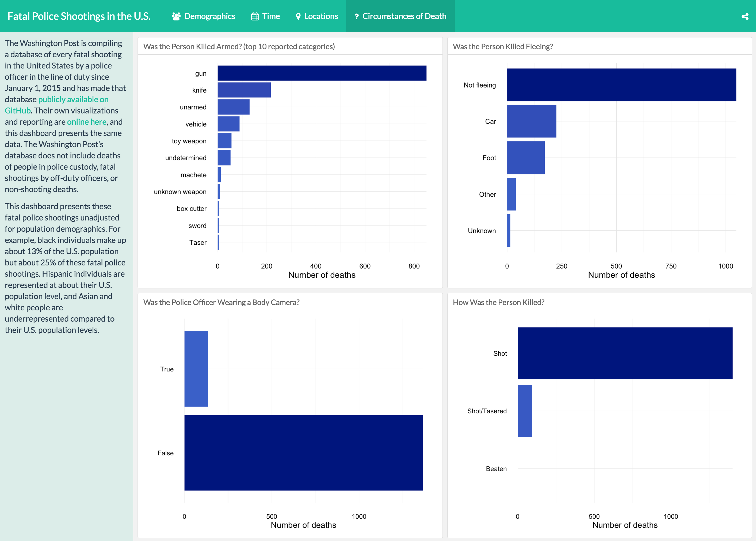Click the 'machete' axis label
This screenshot has width=756, height=541.
click(193, 175)
